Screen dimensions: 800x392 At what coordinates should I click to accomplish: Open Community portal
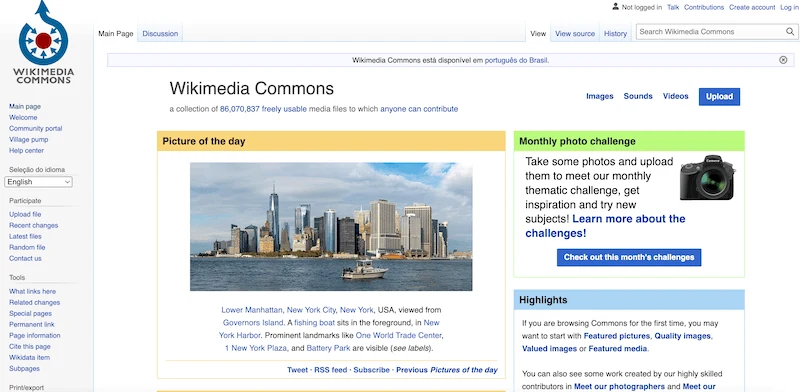[x=36, y=129]
